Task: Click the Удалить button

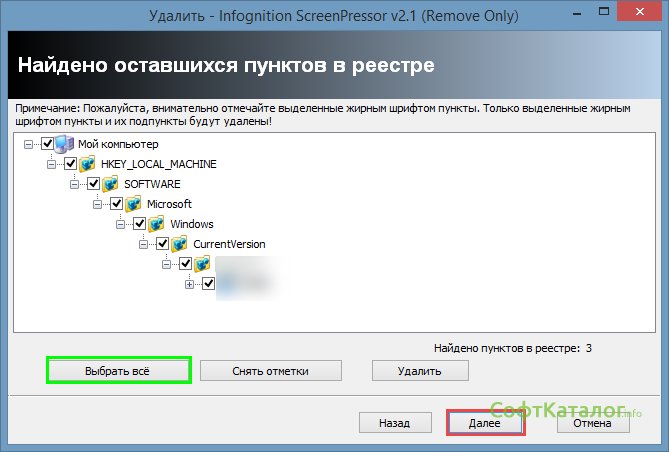Action: pos(420,371)
